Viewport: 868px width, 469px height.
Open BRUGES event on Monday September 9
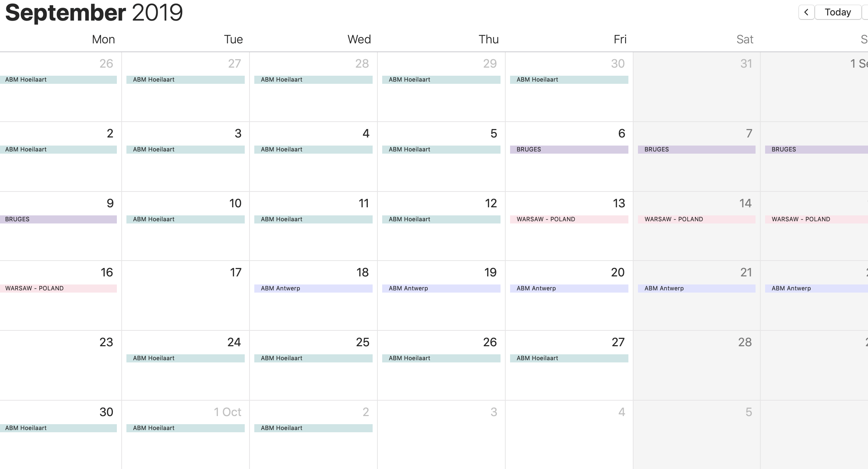coord(59,219)
